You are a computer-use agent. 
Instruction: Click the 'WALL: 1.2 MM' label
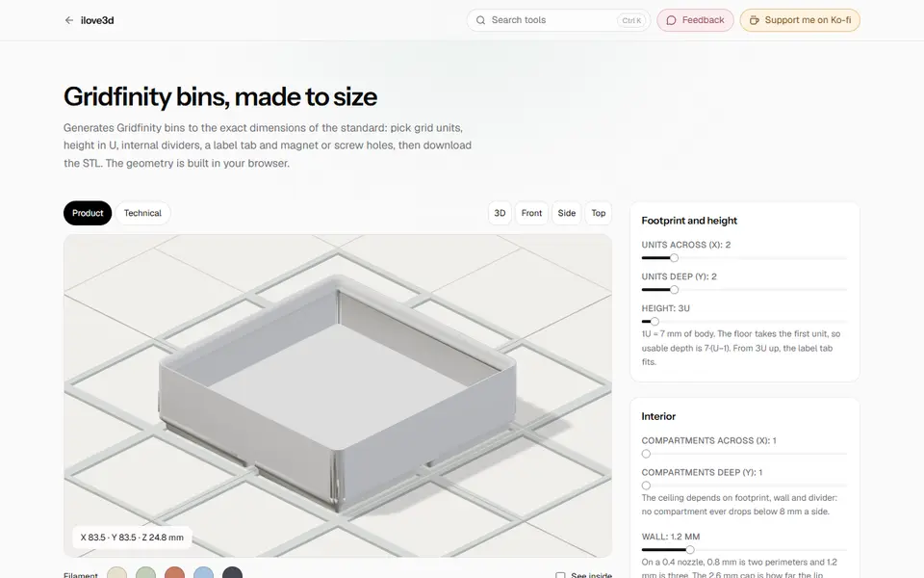671,537
